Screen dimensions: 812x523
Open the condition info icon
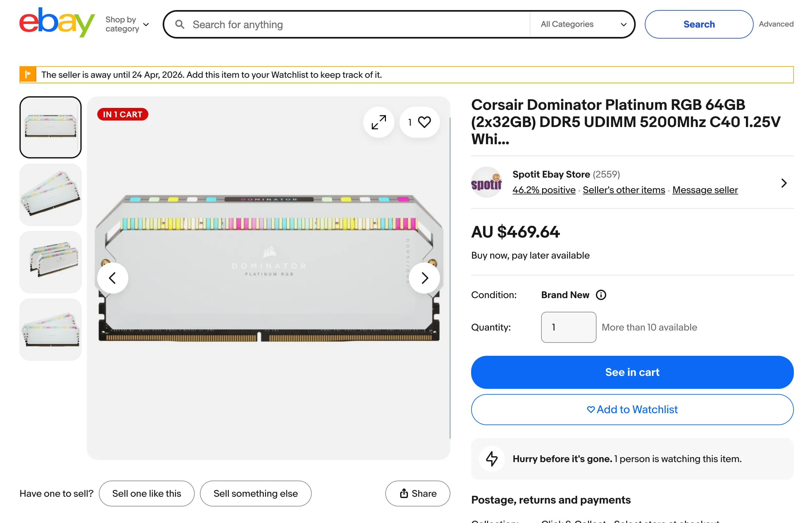[x=600, y=295]
